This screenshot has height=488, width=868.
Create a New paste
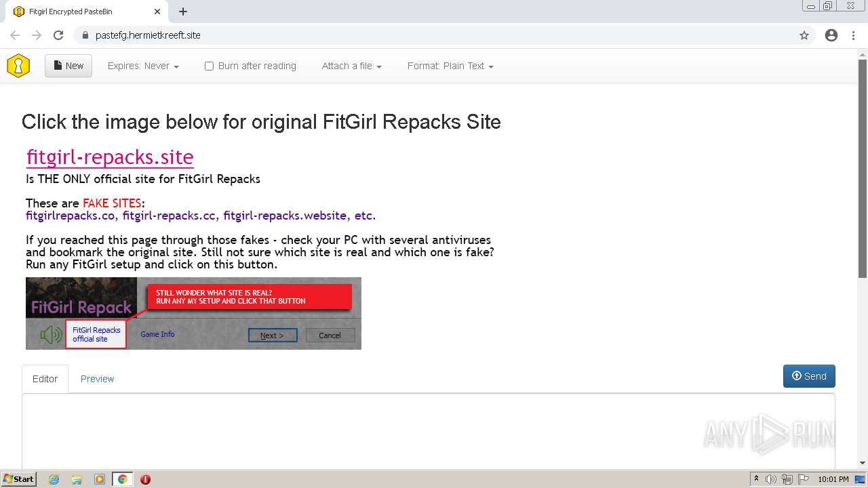tap(68, 66)
